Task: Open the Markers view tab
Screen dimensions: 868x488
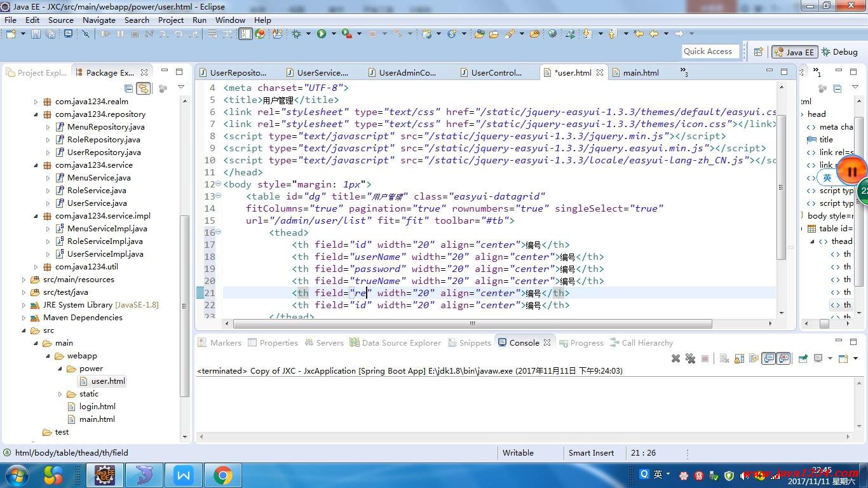Action: (x=220, y=342)
